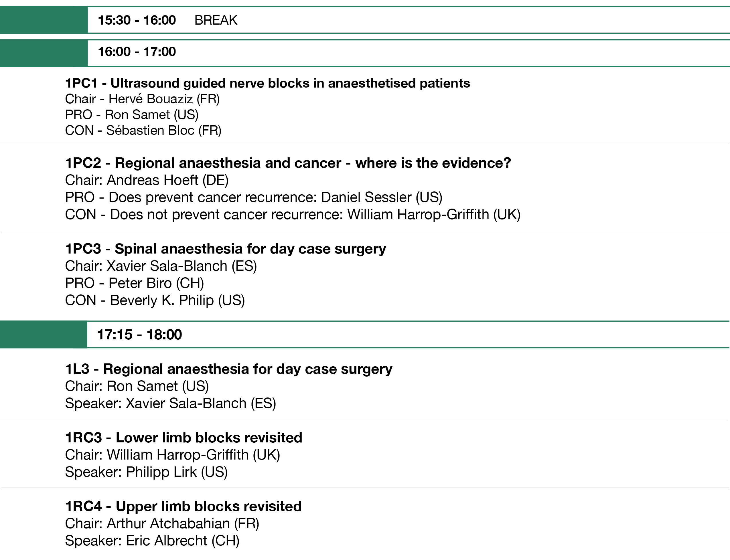Open 1PC3 Spinal anaesthesia for day case surgery
Viewport: 730px width, 560px height.
[x=225, y=249]
